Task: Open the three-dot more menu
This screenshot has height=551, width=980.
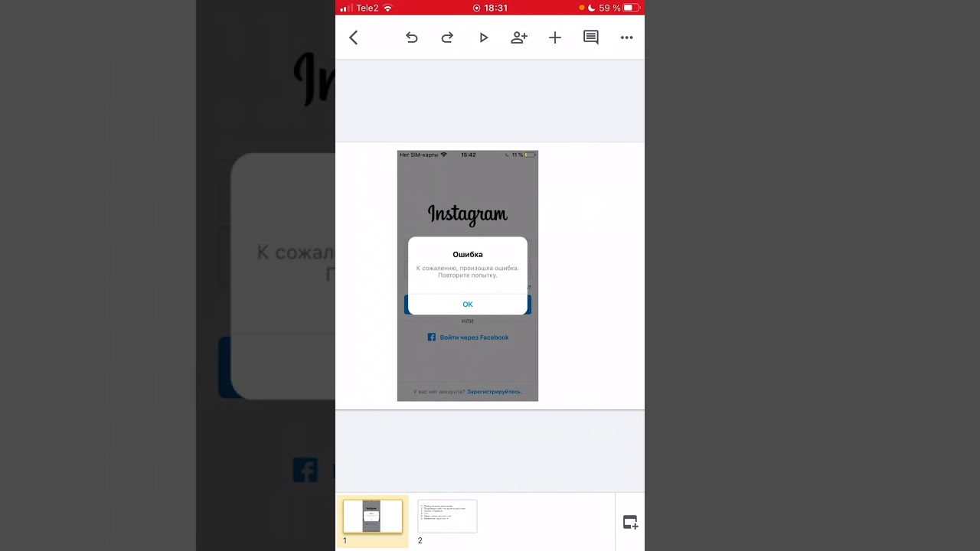Action: click(627, 37)
